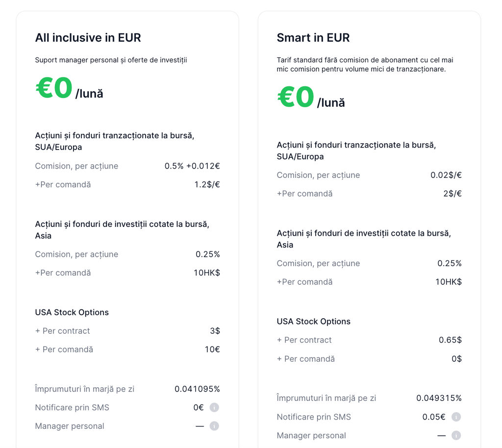Click the €0 /lună price in Smart plan
This screenshot has width=502, height=448.
coord(311,99)
